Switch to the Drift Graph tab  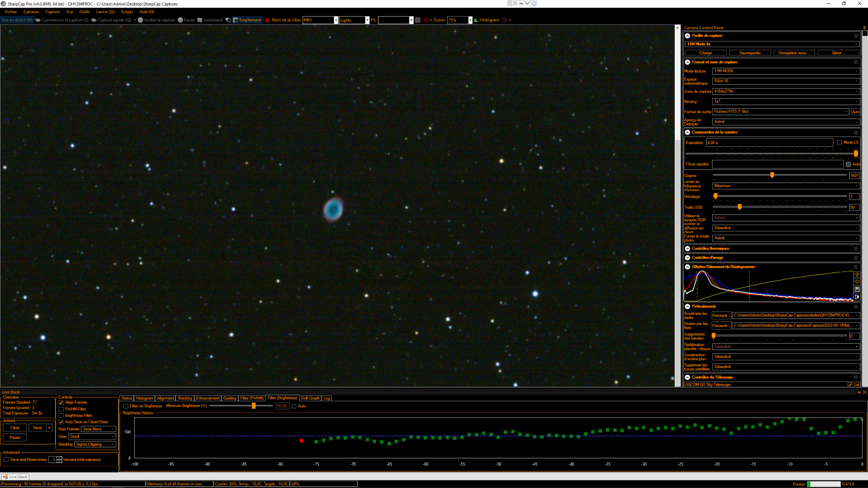310,398
